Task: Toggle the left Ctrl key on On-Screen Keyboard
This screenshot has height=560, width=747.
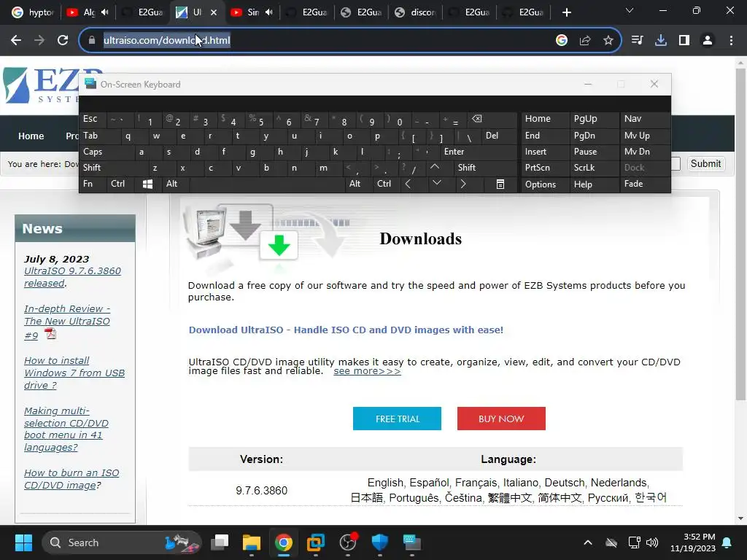Action: pyautogui.click(x=118, y=184)
